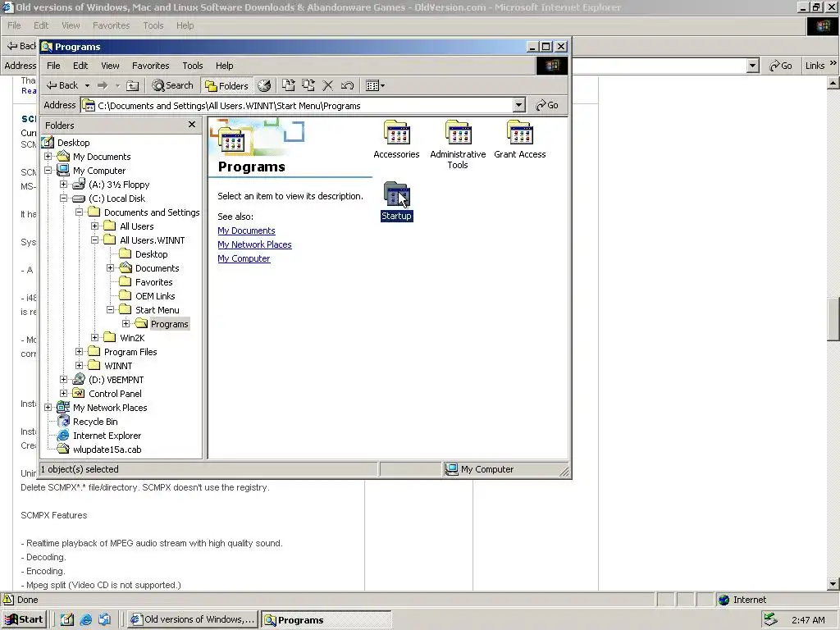
Task: Click the Move To toolbar icon
Action: (x=288, y=85)
